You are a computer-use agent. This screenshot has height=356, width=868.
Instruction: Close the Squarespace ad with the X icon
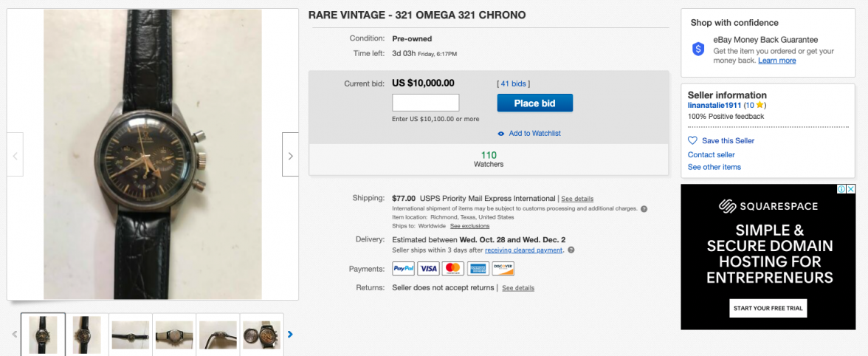tap(850, 189)
